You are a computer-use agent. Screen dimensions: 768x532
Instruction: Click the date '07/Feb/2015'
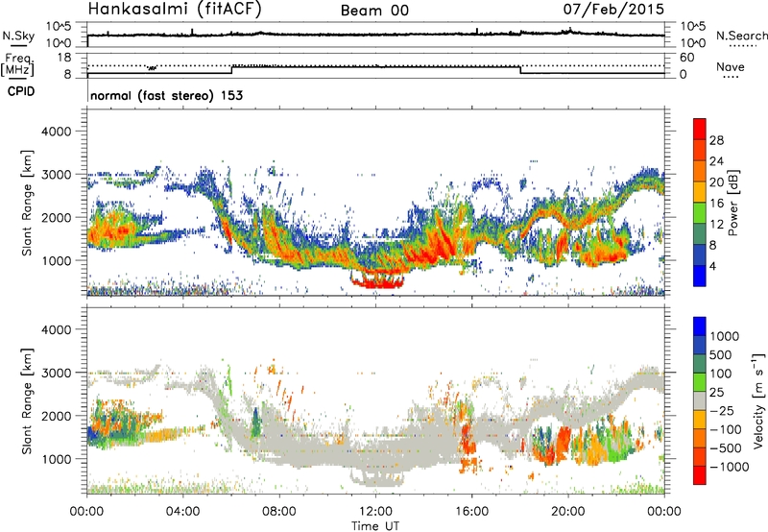click(x=613, y=9)
